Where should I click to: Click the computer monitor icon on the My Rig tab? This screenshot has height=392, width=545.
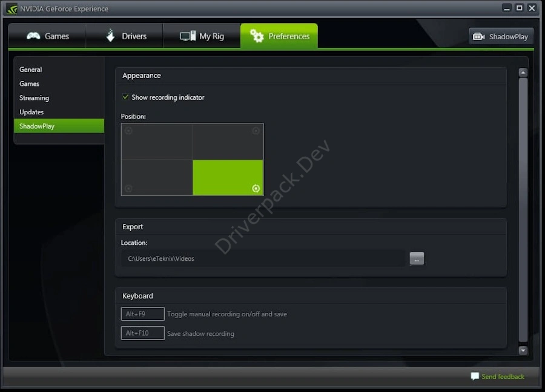coord(188,36)
